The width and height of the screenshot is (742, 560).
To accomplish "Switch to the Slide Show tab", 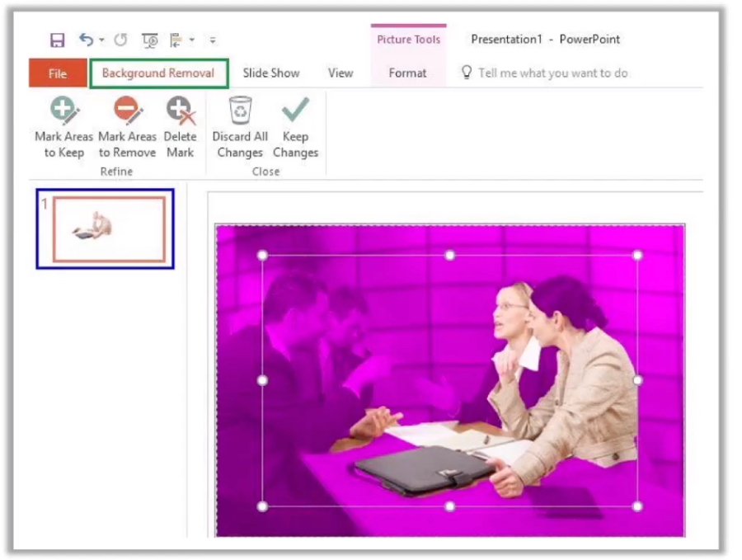I will (x=271, y=73).
